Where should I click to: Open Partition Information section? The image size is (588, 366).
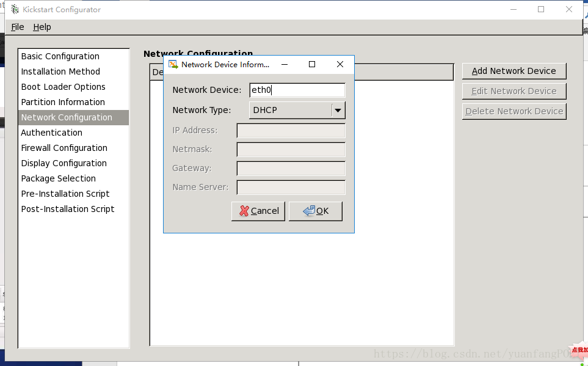(73, 102)
